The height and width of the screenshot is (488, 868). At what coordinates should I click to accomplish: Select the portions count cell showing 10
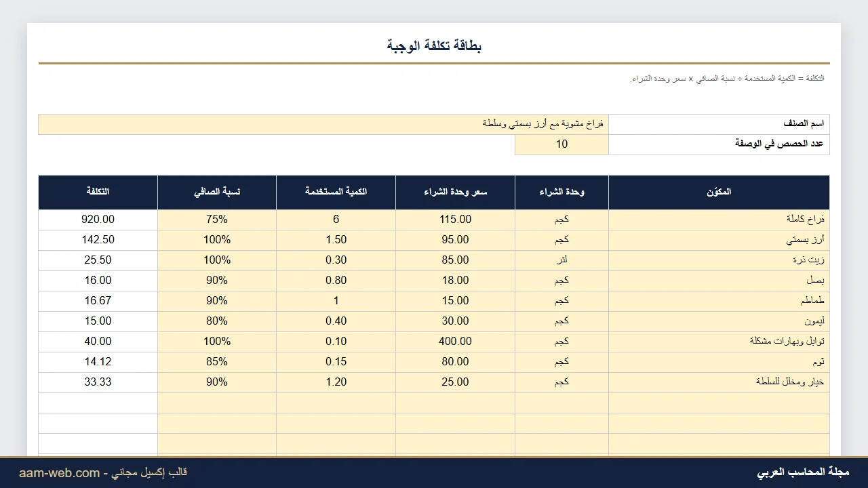click(562, 145)
